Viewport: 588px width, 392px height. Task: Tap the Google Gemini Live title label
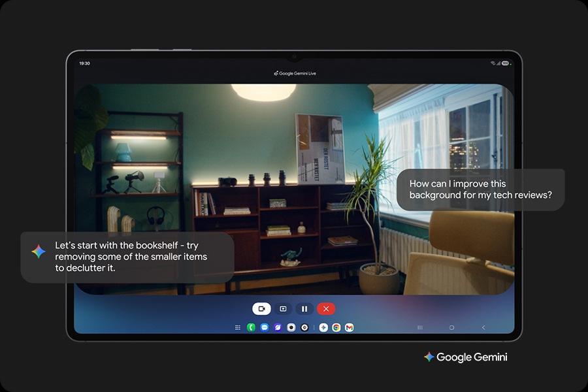pos(294,73)
